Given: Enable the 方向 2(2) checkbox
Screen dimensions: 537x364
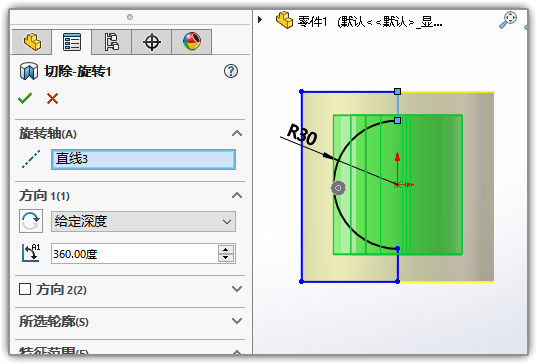Looking at the screenshot, I should (x=25, y=289).
